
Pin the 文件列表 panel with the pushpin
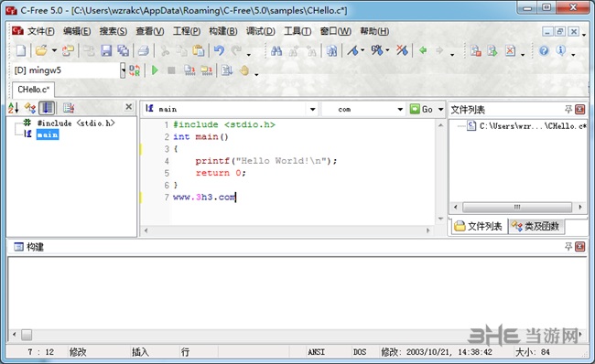[568, 110]
